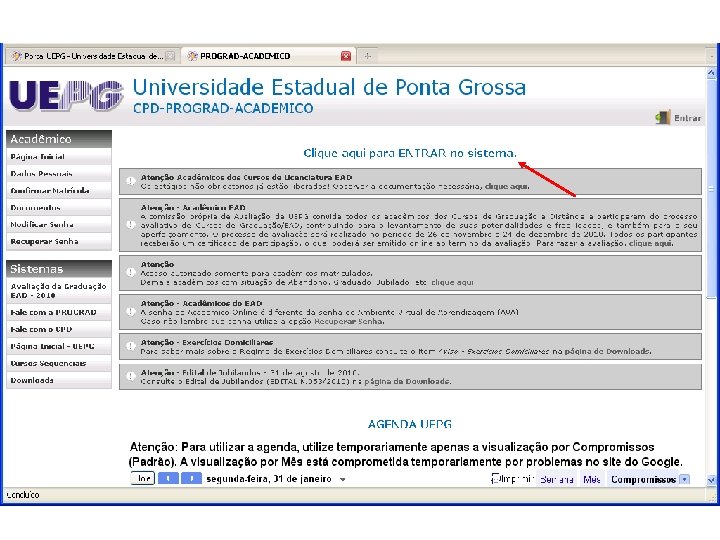The width and height of the screenshot is (720, 540).
Task: Open Cursos Sequenciais in Sistemas menu
Action: click(x=59, y=363)
